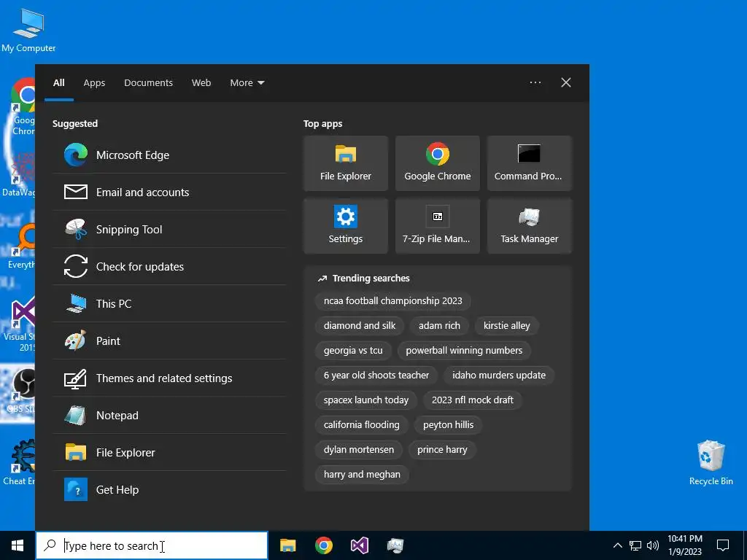The image size is (747, 560).
Task: Launch Notepad from suggestions
Action: [169, 415]
